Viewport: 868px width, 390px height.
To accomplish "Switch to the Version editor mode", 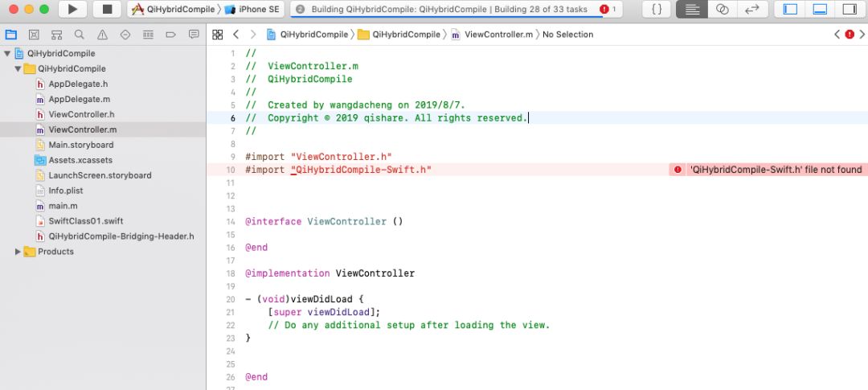I will click(x=752, y=10).
